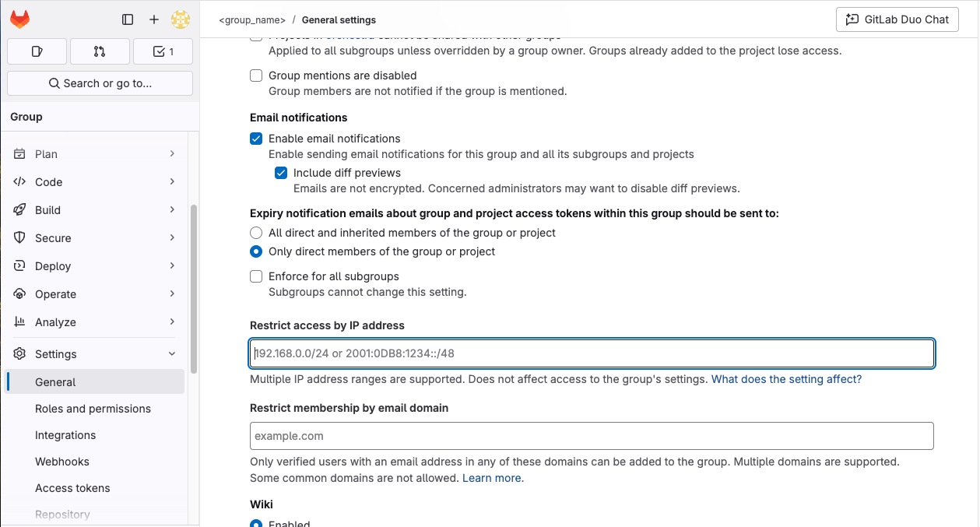The image size is (980, 527).
Task: Click your user avatar
Action: [180, 19]
